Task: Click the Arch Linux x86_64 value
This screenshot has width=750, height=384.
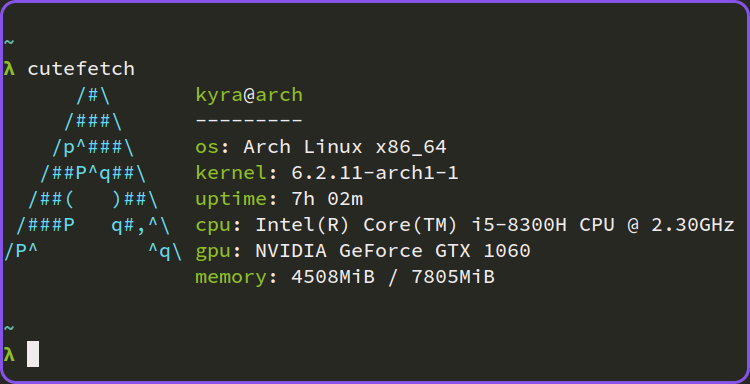Action: pyautogui.click(x=345, y=147)
